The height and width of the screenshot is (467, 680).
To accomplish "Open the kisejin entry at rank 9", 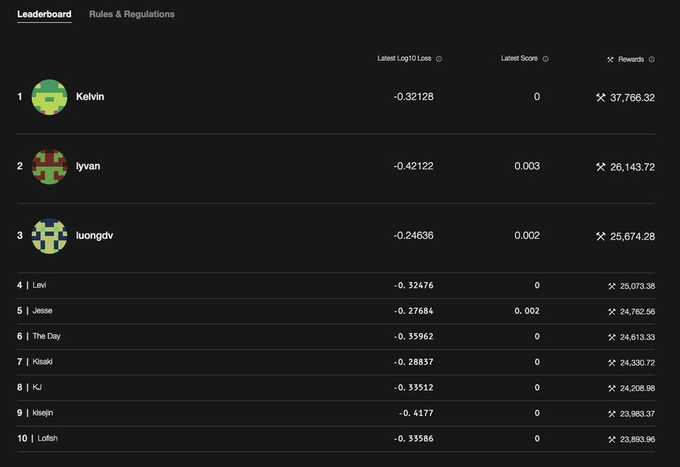I will (x=336, y=413).
